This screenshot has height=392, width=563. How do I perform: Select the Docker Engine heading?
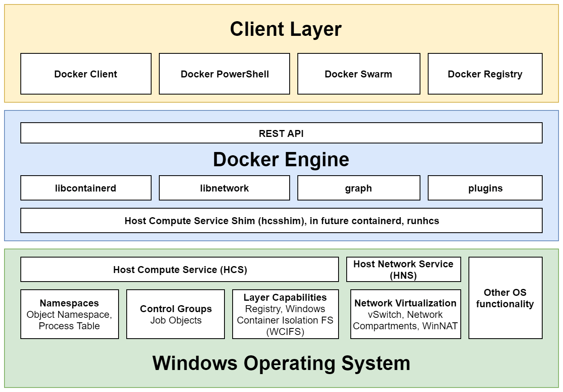pyautogui.click(x=281, y=159)
